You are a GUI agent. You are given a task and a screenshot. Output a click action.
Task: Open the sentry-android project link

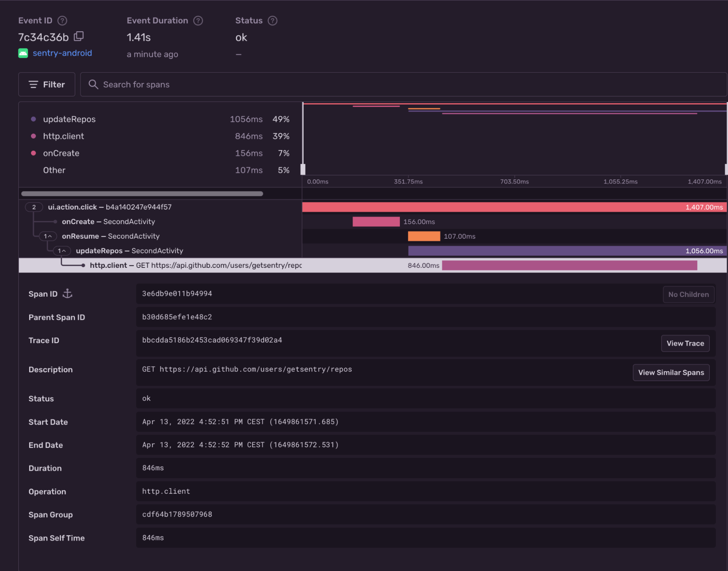tap(62, 53)
